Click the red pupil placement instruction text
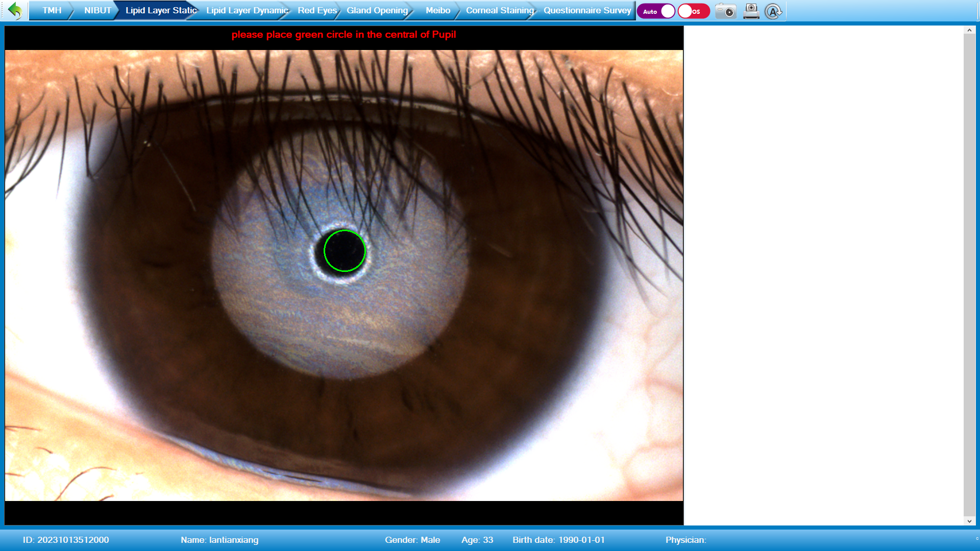 344,35
